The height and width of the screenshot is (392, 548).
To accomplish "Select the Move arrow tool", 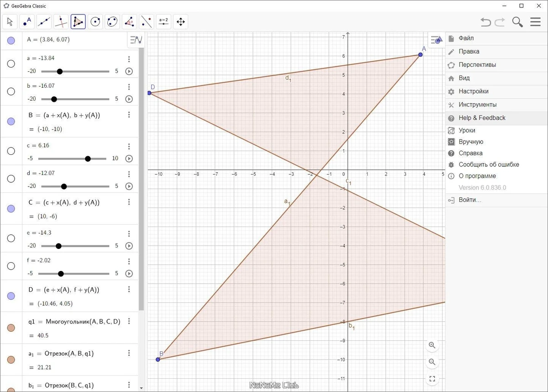I will 11,21.
